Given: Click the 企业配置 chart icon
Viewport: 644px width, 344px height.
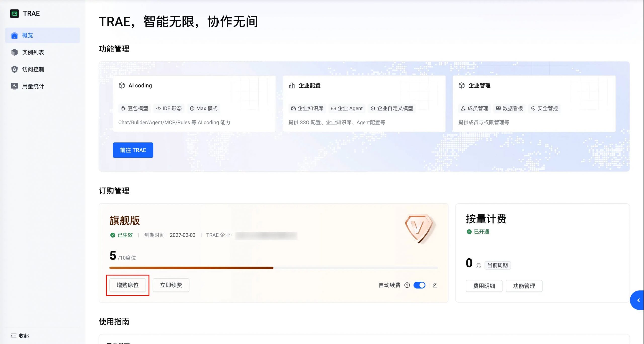Looking at the screenshot, I should pyautogui.click(x=292, y=85).
